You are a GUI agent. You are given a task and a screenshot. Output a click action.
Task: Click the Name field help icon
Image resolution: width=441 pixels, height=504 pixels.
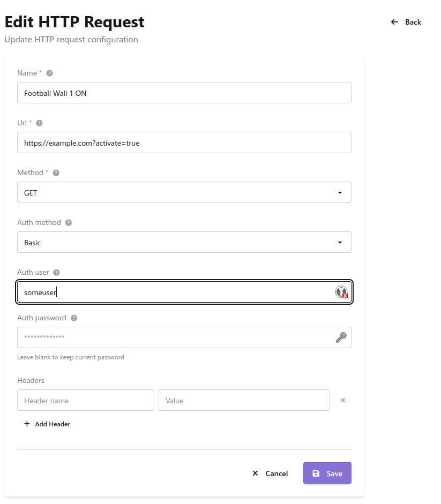tap(49, 73)
